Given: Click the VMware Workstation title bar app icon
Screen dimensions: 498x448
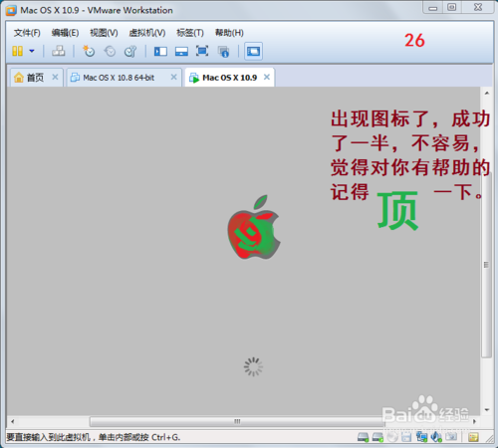Looking at the screenshot, I should pos(11,10).
